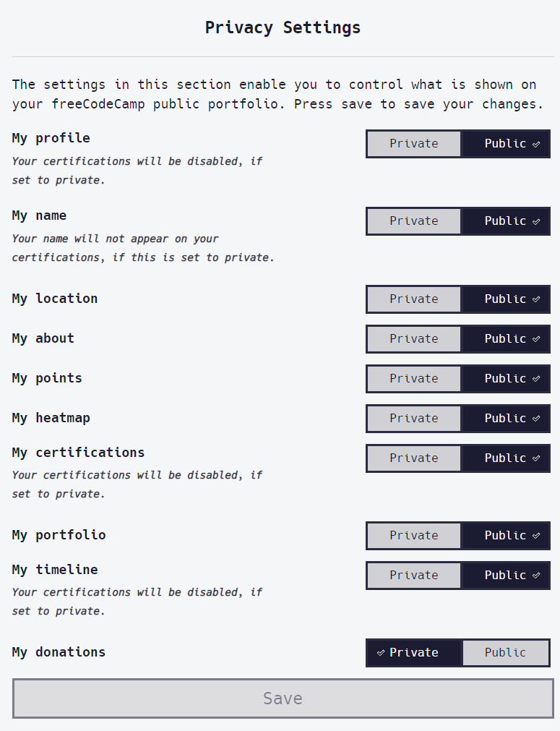
Task: Click the checkmark beside Private under My donations
Action: tap(381, 652)
